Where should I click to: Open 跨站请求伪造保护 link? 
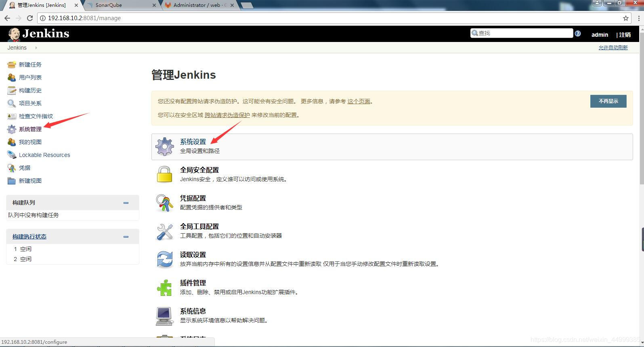[227, 115]
